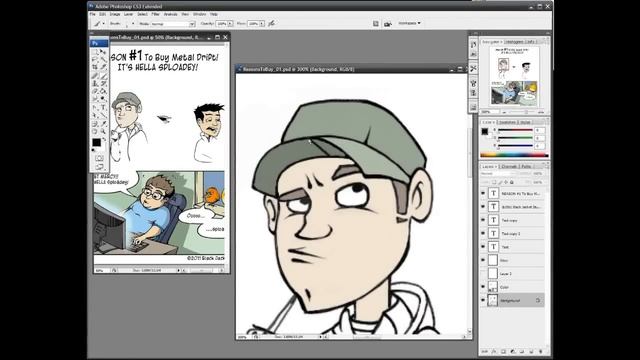Switch to the Paths tab
The image size is (640, 360).
(x=527, y=167)
